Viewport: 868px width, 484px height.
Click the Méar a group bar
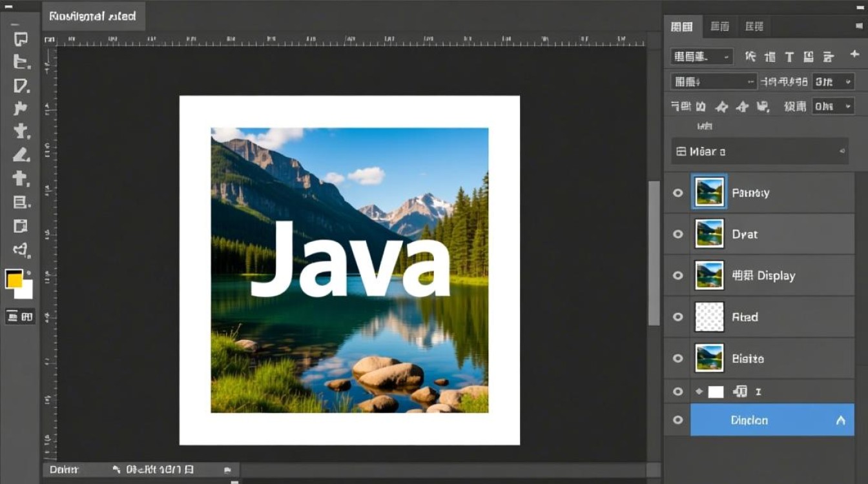(759, 152)
